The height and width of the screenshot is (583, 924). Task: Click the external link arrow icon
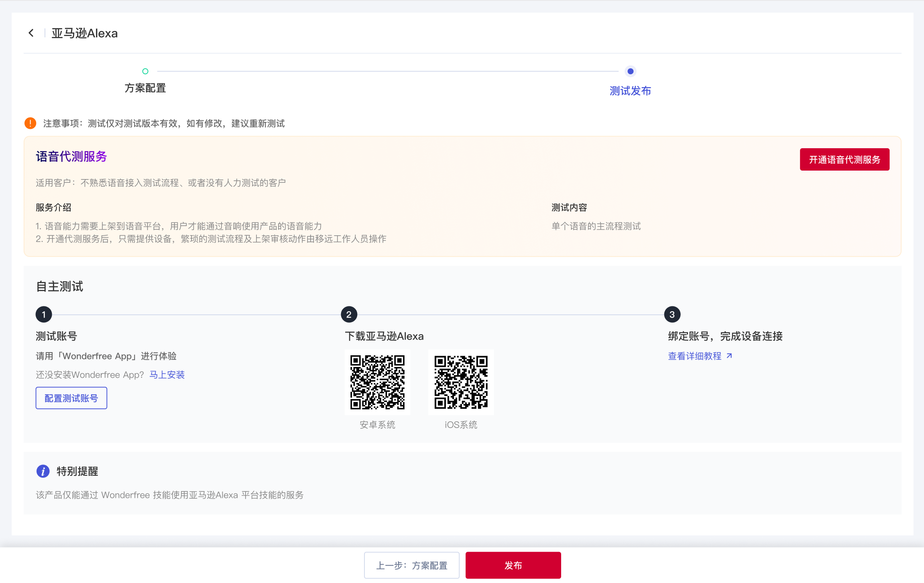(729, 356)
